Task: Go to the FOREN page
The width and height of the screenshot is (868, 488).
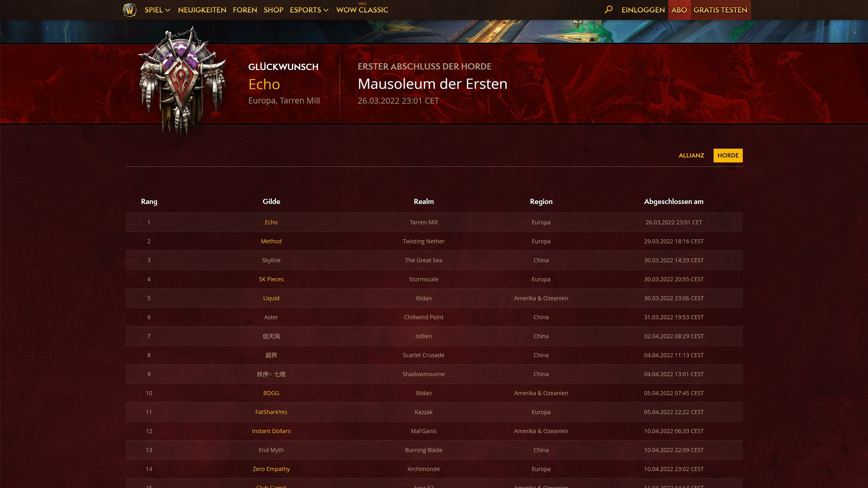Action: click(245, 10)
